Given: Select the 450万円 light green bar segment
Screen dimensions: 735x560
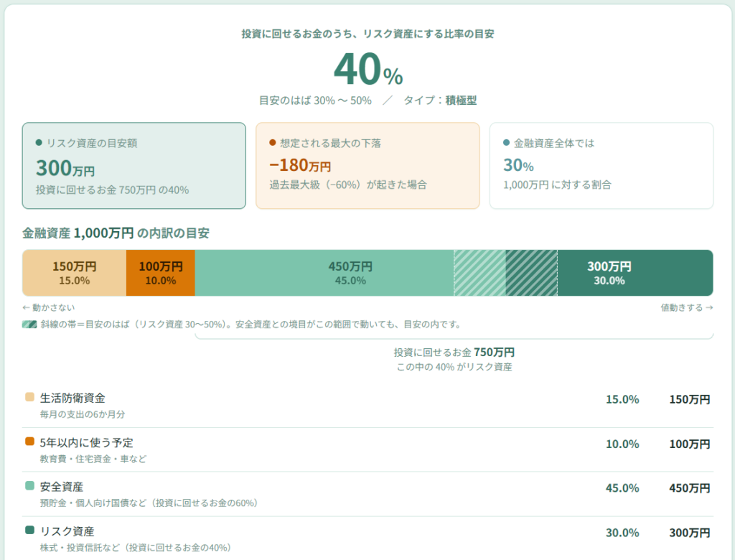Looking at the screenshot, I should (324, 273).
